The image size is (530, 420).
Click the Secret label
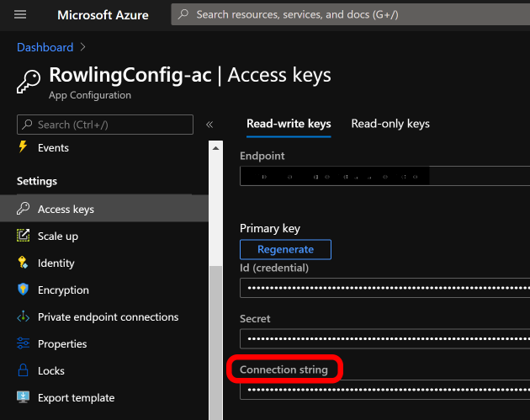click(x=255, y=318)
